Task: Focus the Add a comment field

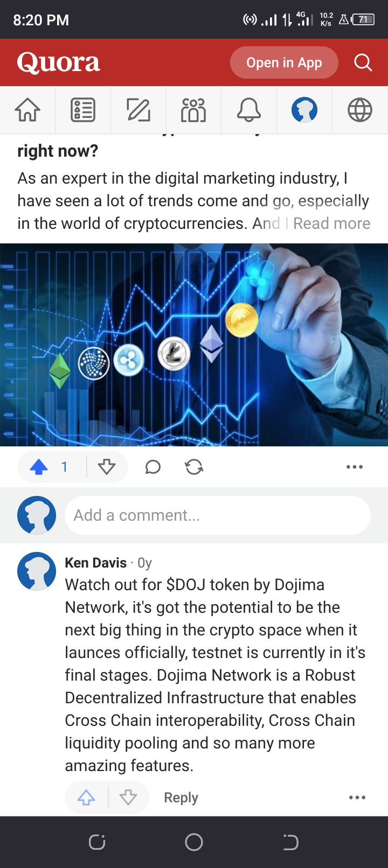Action: (218, 515)
